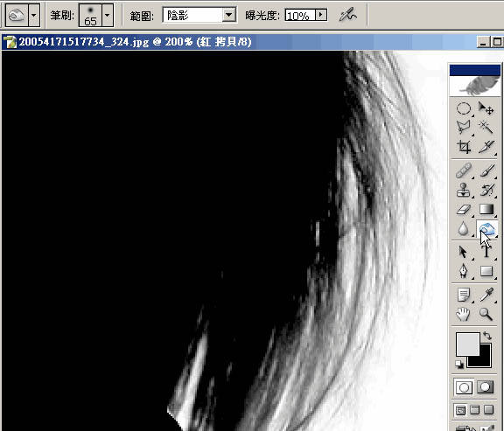Viewport: 504px width, 431px height.
Task: Open the tool preset picker arrow
Action: click(x=34, y=15)
